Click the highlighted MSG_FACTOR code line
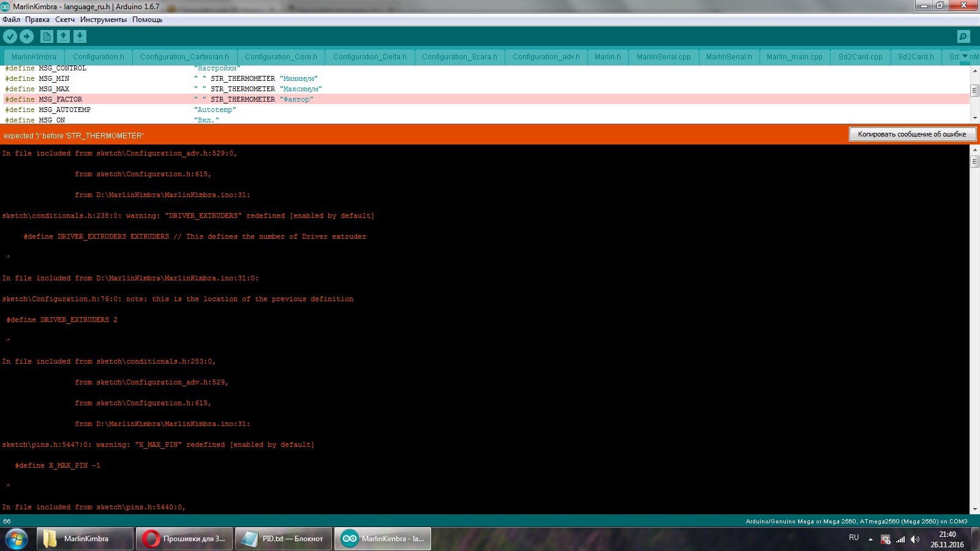The width and height of the screenshot is (980, 551). [x=245, y=99]
